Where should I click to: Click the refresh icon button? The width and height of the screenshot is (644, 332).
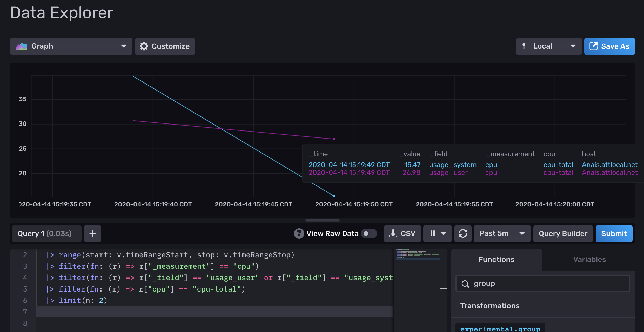tap(463, 233)
